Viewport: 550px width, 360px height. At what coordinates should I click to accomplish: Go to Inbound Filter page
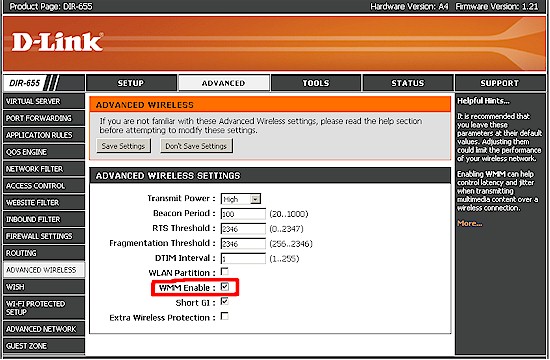click(x=44, y=219)
